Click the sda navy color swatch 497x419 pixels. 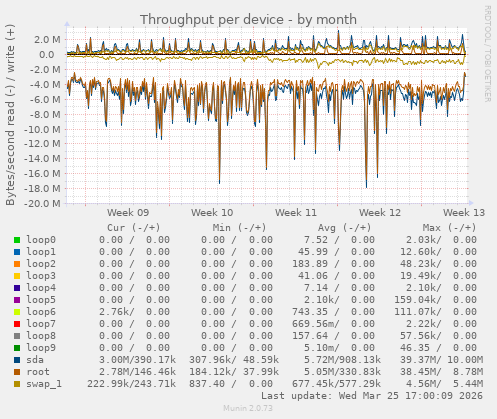[17, 360]
